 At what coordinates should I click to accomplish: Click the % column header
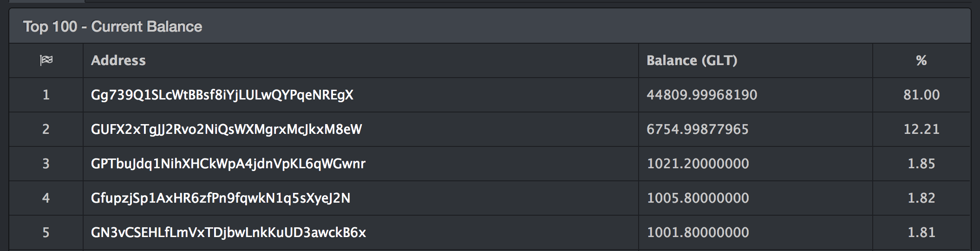tap(921, 60)
